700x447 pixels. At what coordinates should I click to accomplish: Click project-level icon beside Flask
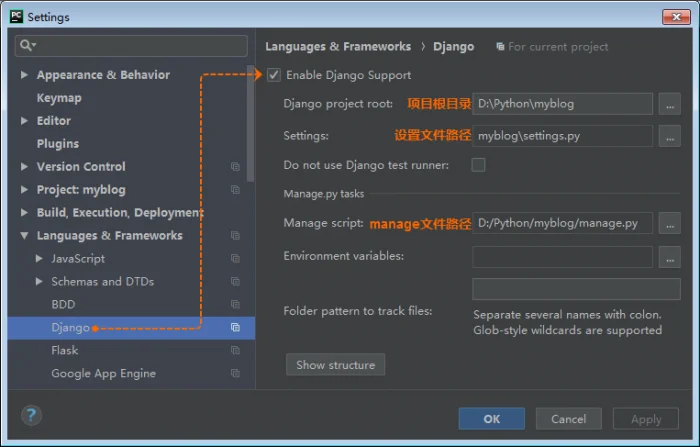pyautogui.click(x=235, y=350)
